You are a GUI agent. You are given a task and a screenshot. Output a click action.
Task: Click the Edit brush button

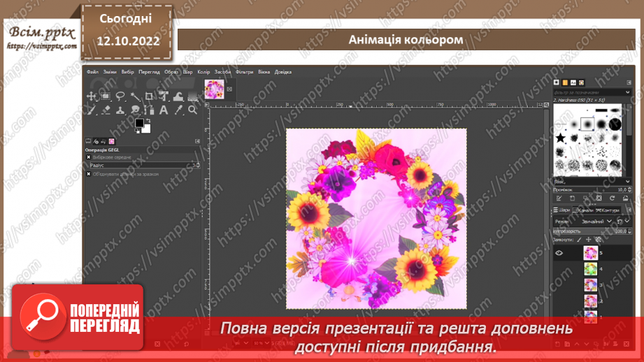(x=559, y=198)
